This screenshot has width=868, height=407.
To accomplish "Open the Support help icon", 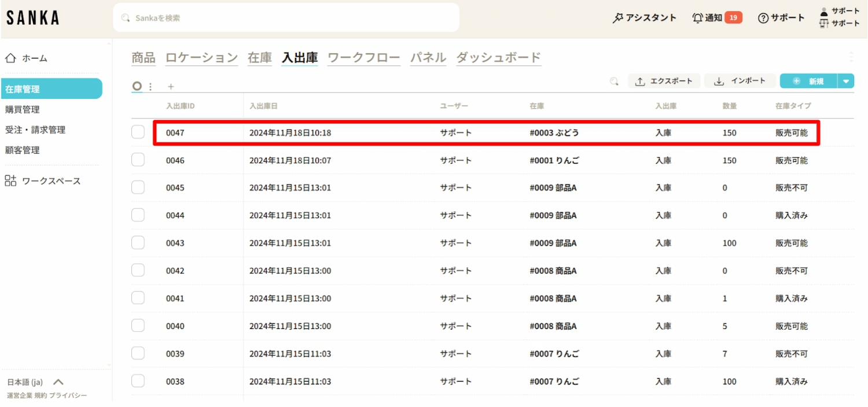I will [x=763, y=18].
